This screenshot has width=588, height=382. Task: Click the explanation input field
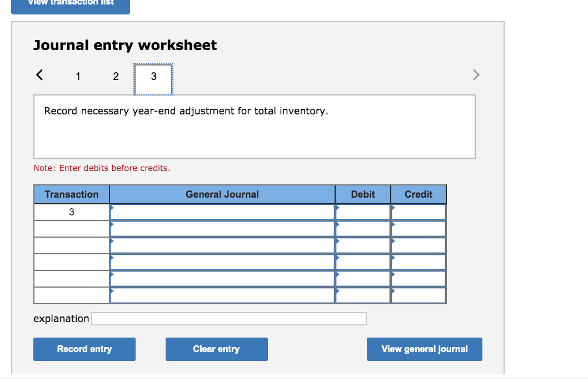click(x=228, y=318)
